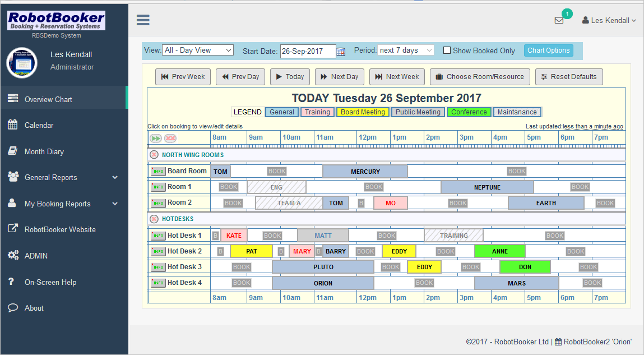Open the MERCURY booking in Board Room
The width and height of the screenshot is (644, 355).
click(x=365, y=172)
